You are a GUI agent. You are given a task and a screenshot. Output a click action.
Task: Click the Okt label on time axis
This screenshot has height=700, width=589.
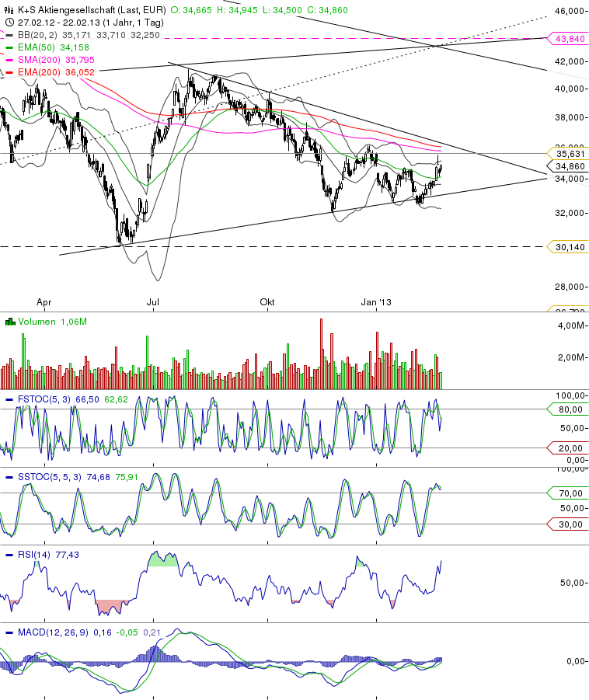click(x=267, y=301)
